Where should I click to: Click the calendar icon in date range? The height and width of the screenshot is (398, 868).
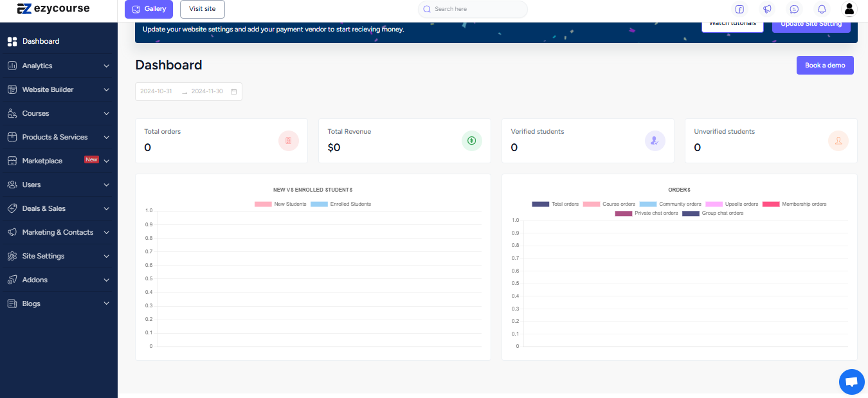click(234, 91)
